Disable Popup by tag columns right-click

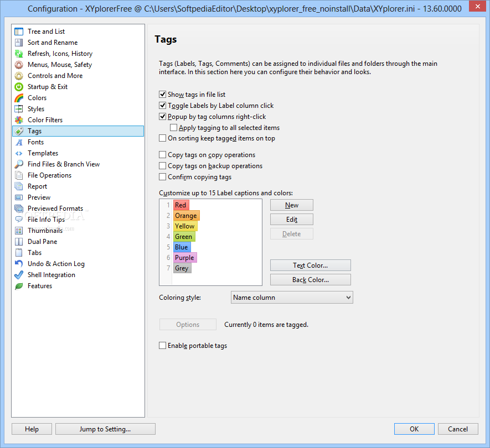[162, 117]
